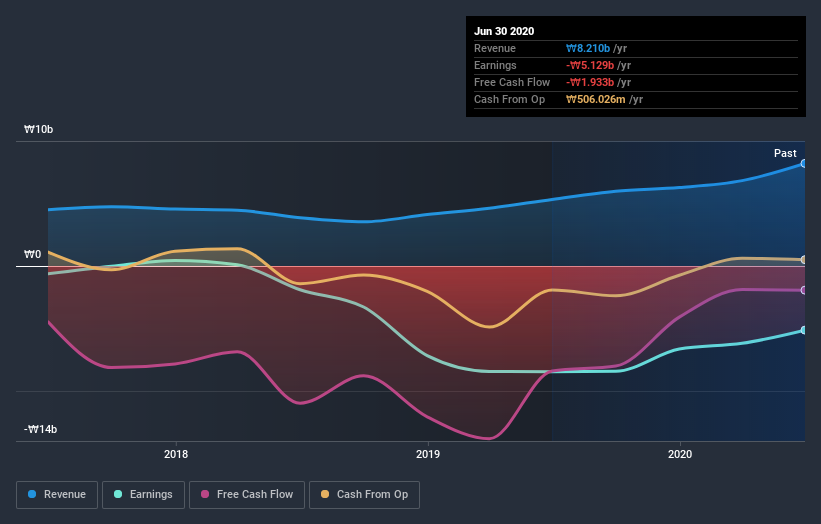Click the Free Cash Flow label in tooltip
The image size is (821, 524).
point(512,82)
